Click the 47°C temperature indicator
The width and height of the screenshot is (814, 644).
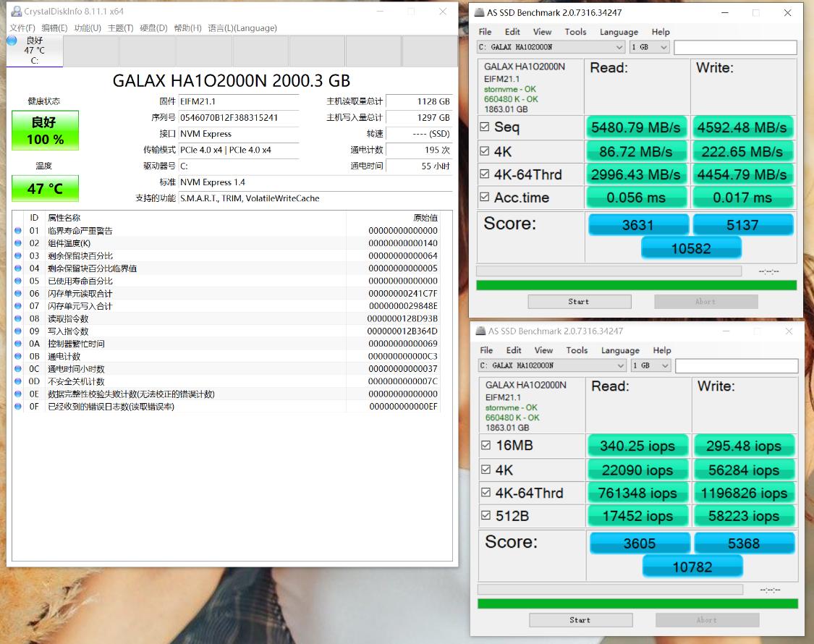pos(45,188)
